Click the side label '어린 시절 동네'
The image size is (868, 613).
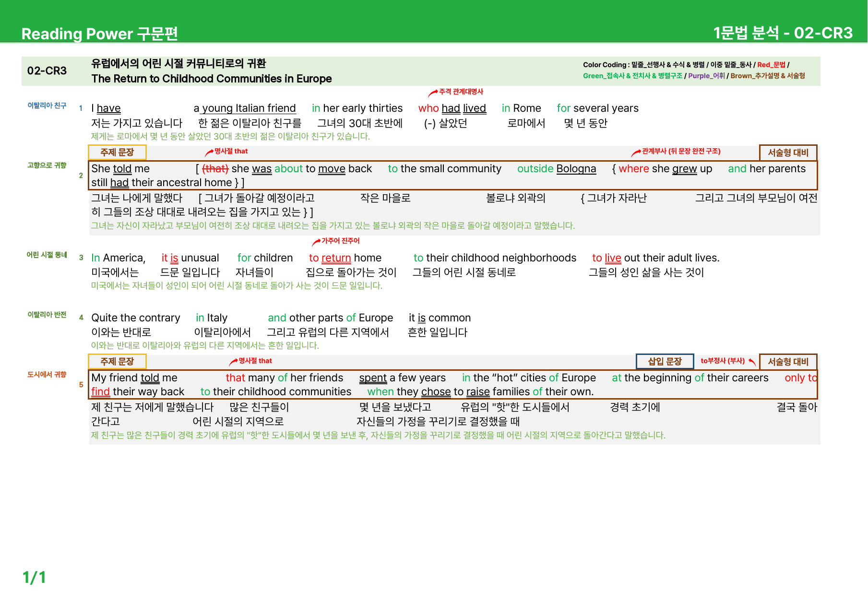pos(47,255)
